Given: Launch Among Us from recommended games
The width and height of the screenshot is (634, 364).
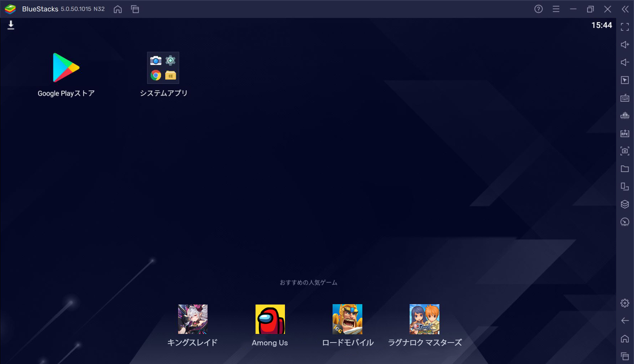Looking at the screenshot, I should coord(270,319).
